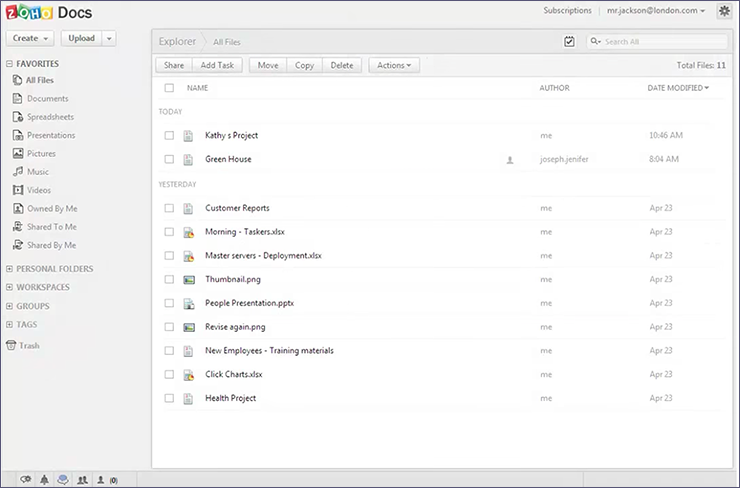Viewport: 740px width, 488px height.
Task: Click the Thumbnail.png image file icon
Action: (x=187, y=280)
